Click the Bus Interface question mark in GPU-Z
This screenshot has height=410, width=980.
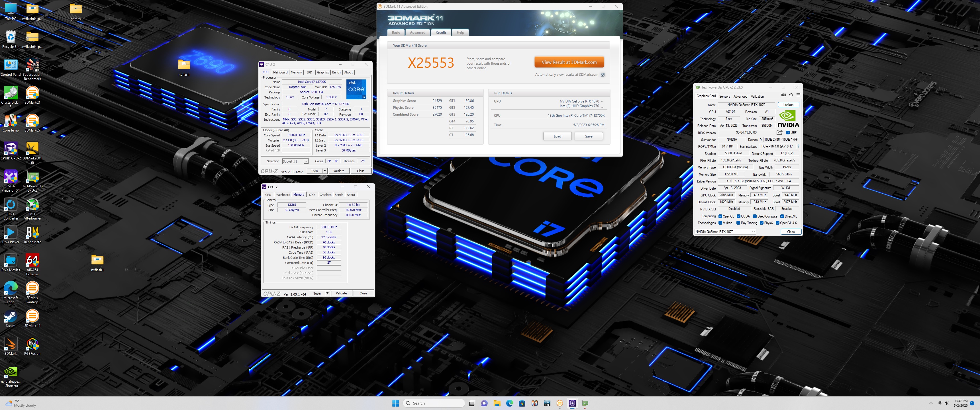[798, 146]
